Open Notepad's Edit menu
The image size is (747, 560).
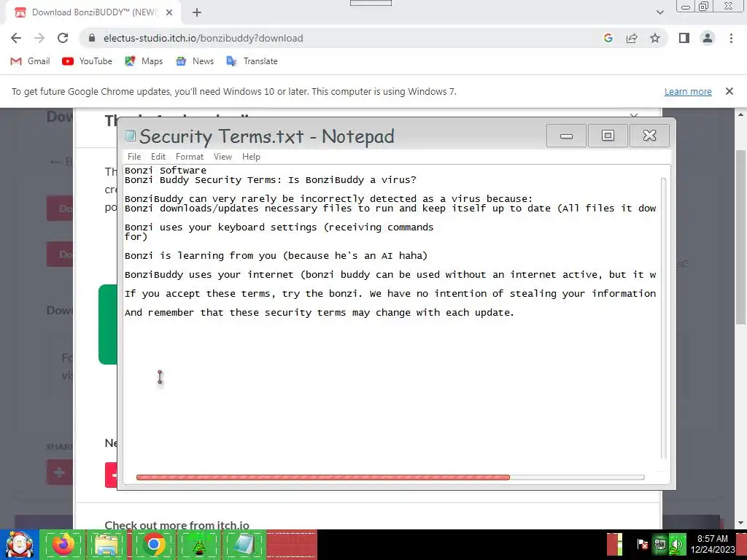(x=158, y=157)
